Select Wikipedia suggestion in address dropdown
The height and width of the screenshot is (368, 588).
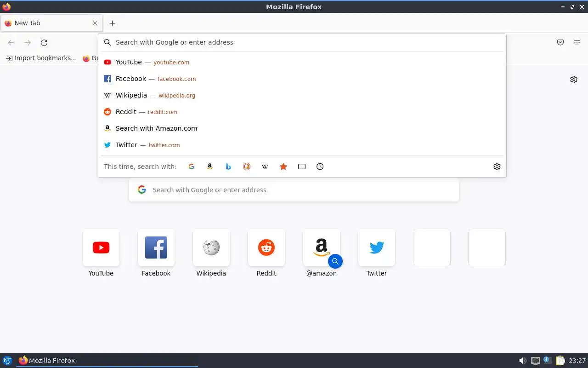point(302,95)
